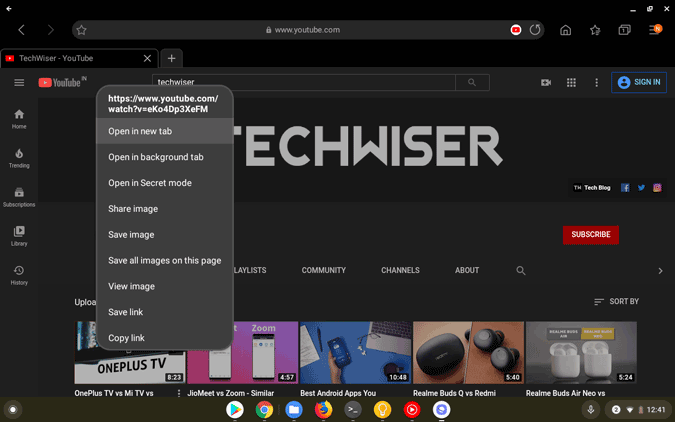This screenshot has height=422, width=675.
Task: Open system tray showing 12:41
Action: point(638,410)
